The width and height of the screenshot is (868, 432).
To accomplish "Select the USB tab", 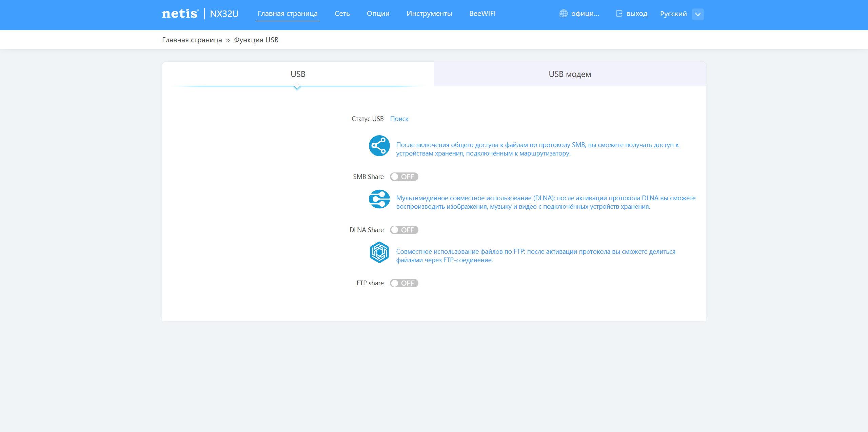I will pyautogui.click(x=298, y=74).
